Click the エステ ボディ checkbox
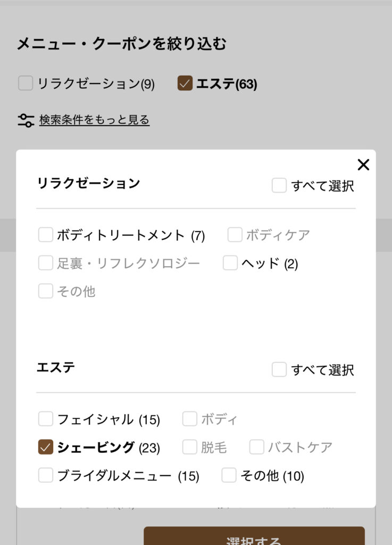This screenshot has width=392, height=545. pyautogui.click(x=190, y=419)
